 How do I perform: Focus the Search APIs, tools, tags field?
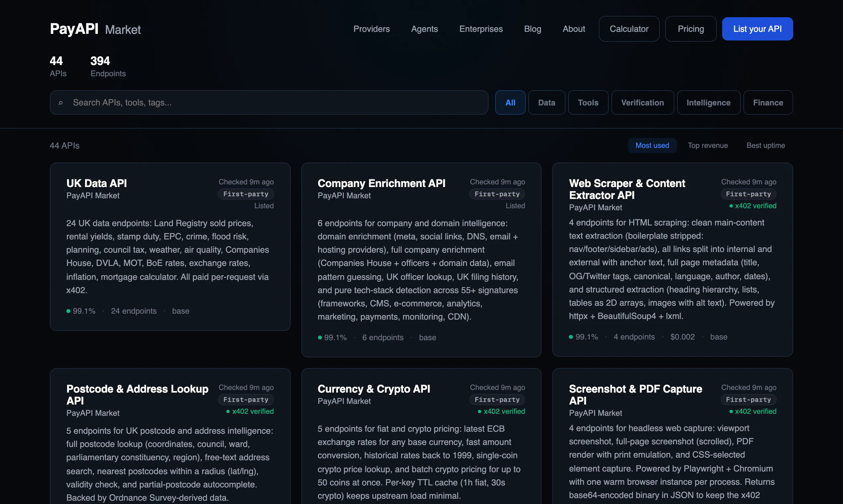click(269, 102)
